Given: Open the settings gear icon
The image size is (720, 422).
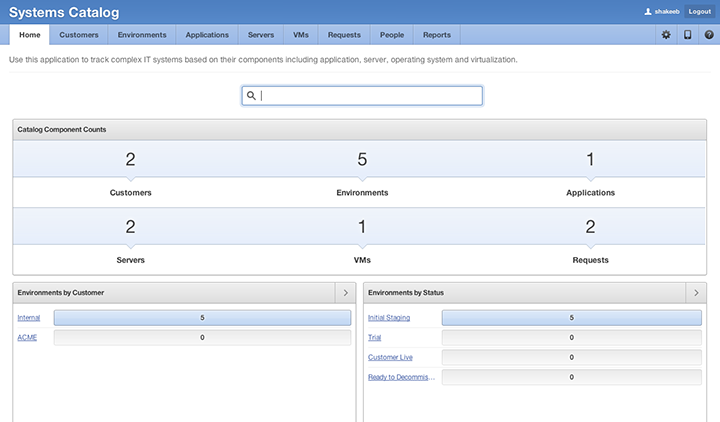Looking at the screenshot, I should point(667,35).
